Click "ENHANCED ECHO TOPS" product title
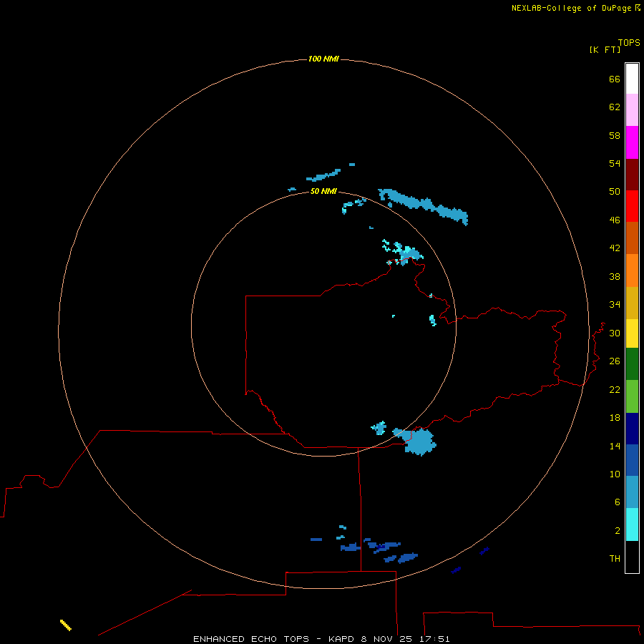 251,639
